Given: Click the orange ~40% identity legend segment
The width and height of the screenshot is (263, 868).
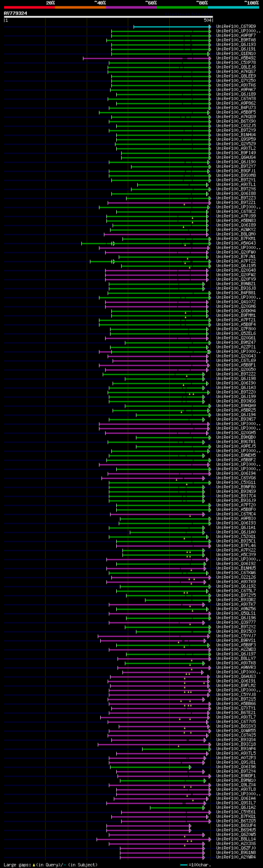Looking at the screenshot, I should coord(81,7).
